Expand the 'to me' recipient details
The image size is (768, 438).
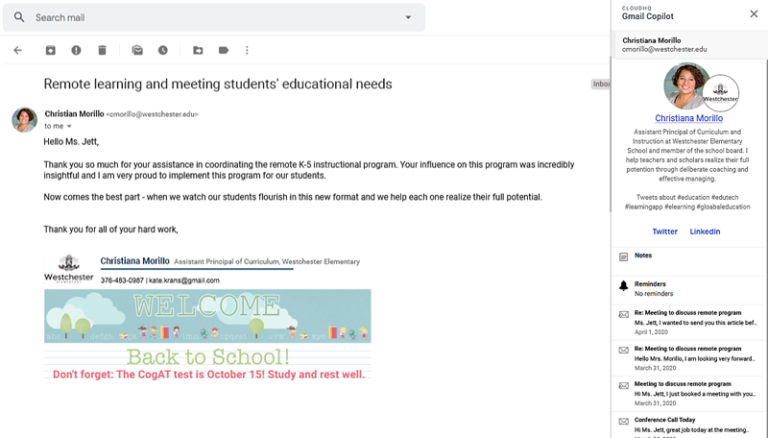(x=69, y=126)
